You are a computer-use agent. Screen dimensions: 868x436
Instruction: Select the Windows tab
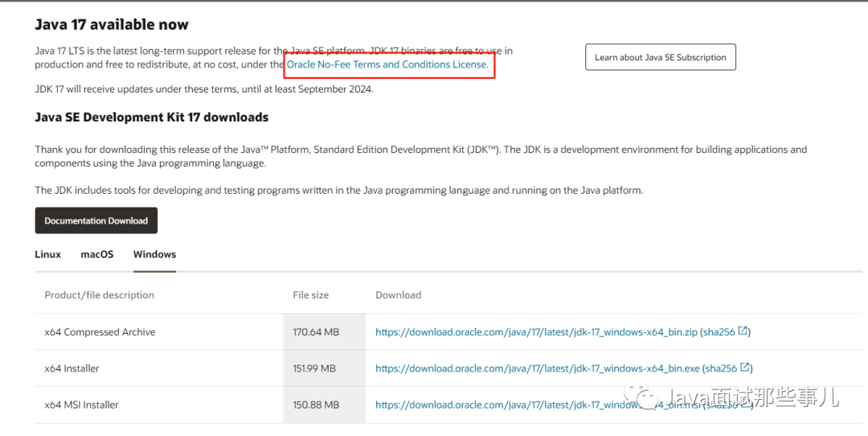pyautogui.click(x=154, y=254)
